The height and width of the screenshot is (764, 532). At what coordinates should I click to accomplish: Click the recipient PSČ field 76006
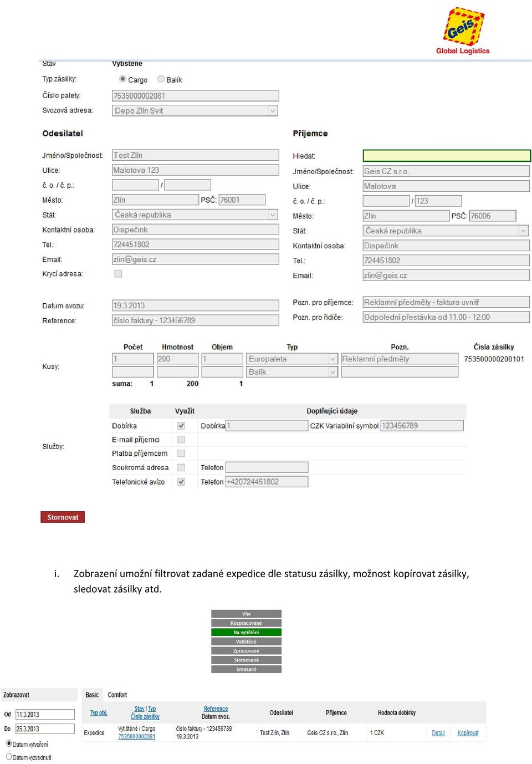(493, 216)
